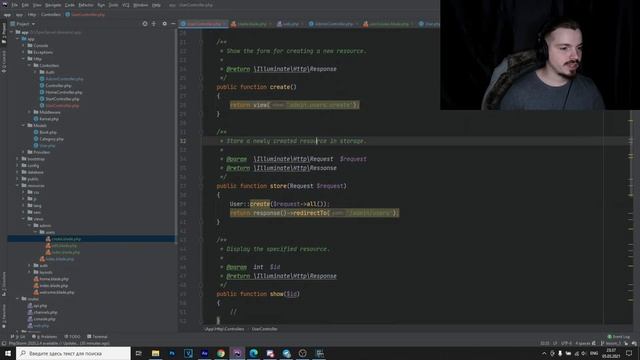The image size is (640, 360).
Task: Open File Explorer from the taskbar
Action: (x=156, y=353)
